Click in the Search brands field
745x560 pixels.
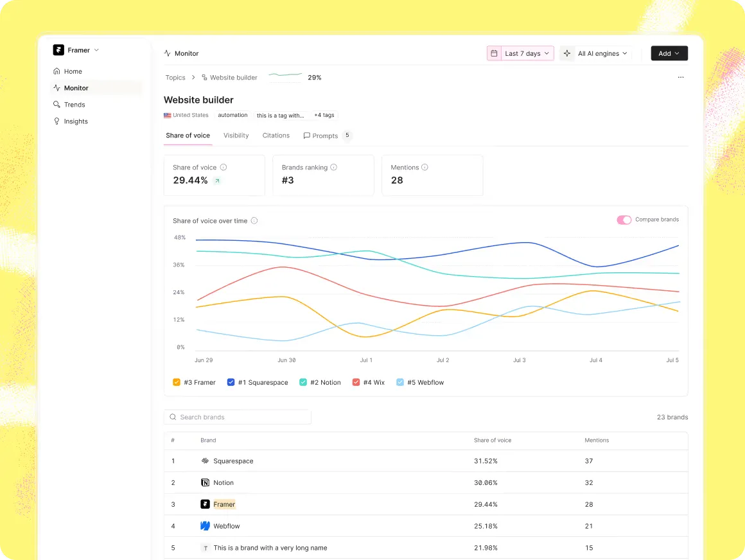coord(238,417)
